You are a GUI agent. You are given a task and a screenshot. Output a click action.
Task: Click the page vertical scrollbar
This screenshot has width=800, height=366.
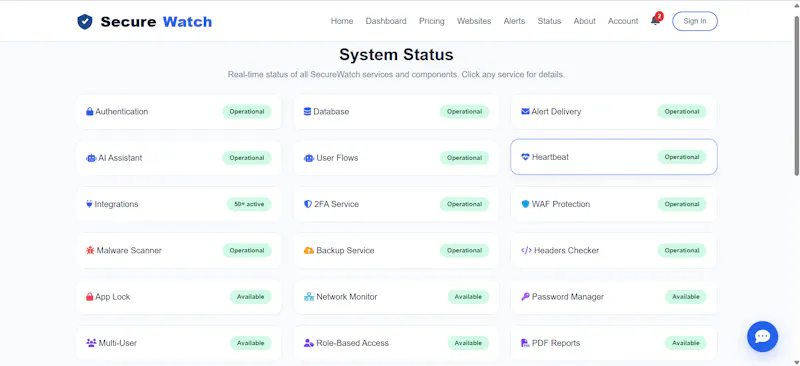click(796, 96)
